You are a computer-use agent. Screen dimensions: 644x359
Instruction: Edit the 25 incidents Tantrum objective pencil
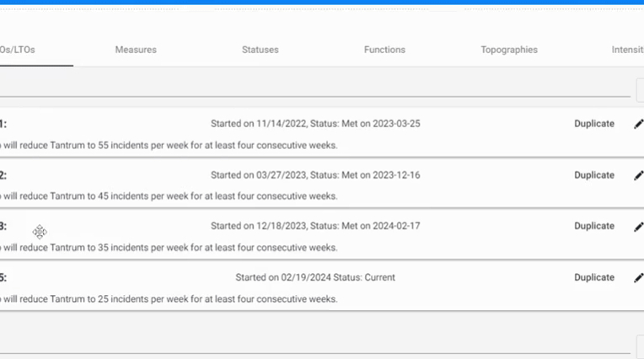tap(639, 277)
